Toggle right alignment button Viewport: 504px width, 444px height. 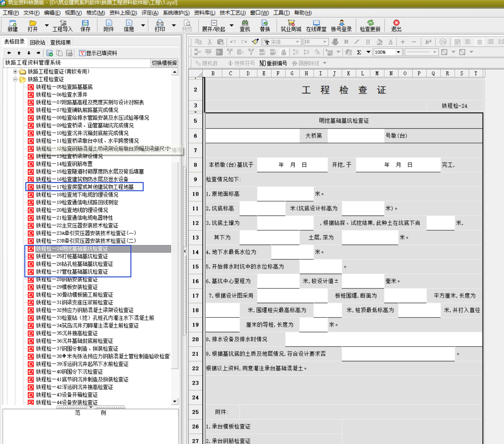coord(490,42)
